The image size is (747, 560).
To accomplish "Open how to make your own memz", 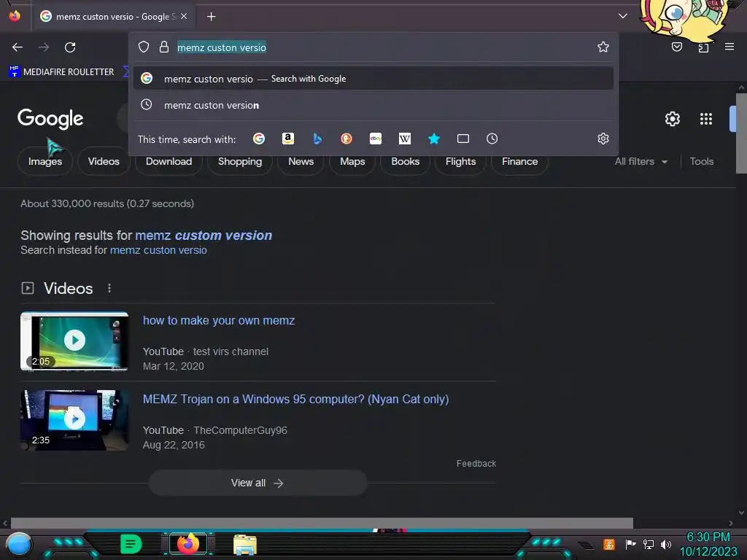I will (x=219, y=321).
